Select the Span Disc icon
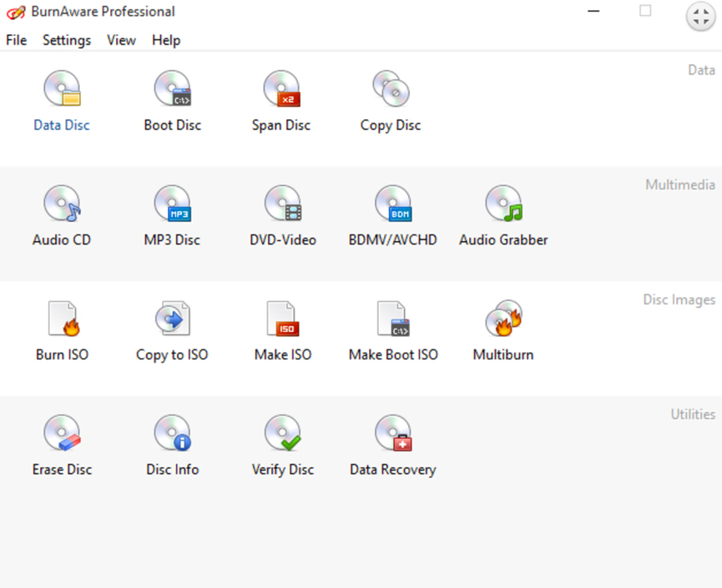 pos(281,89)
